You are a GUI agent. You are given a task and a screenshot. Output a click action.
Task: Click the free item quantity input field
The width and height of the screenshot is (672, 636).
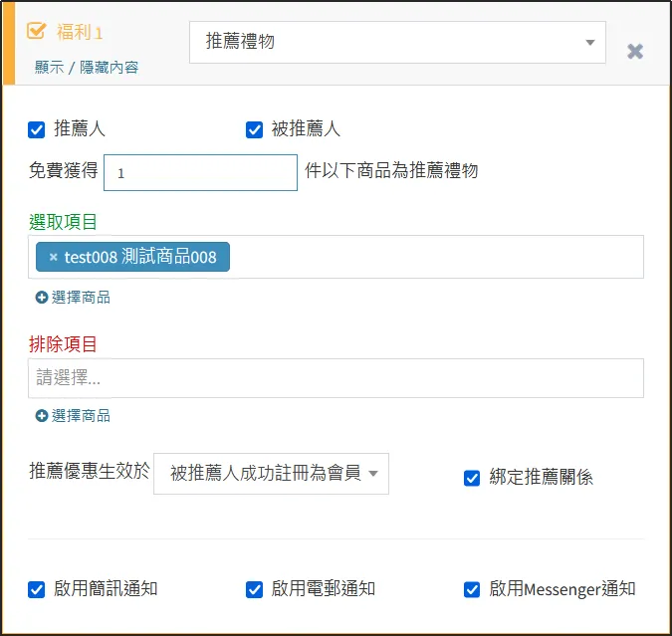click(x=200, y=172)
